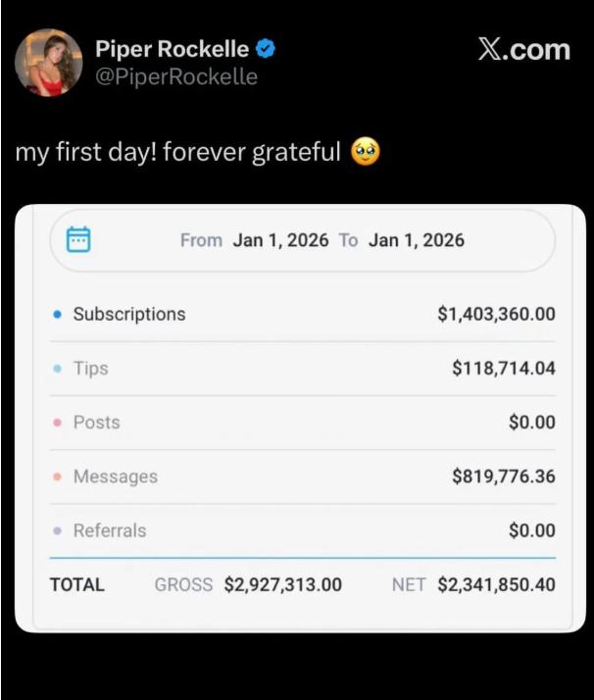Click the blue verified badge
Screen dimensions: 594x700
tap(265, 49)
